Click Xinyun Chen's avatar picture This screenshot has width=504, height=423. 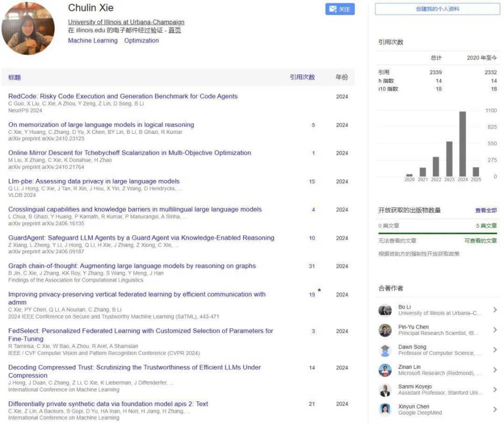(x=385, y=410)
